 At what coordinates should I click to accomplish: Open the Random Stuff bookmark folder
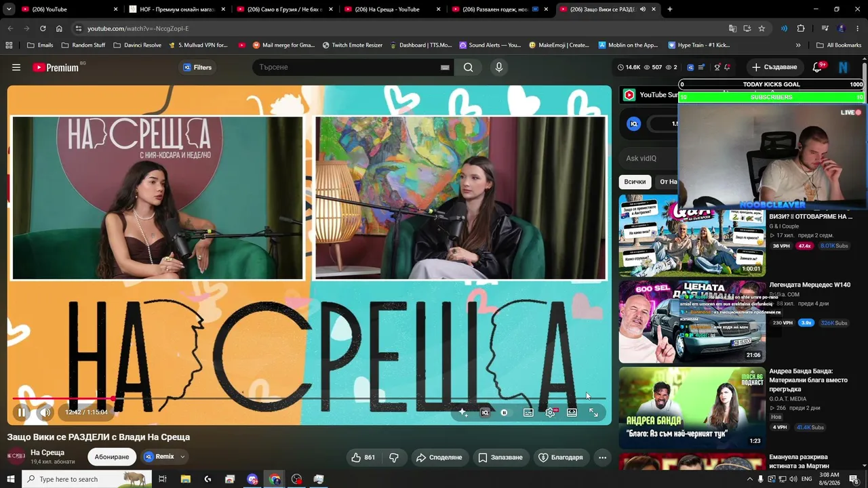pyautogui.click(x=83, y=45)
